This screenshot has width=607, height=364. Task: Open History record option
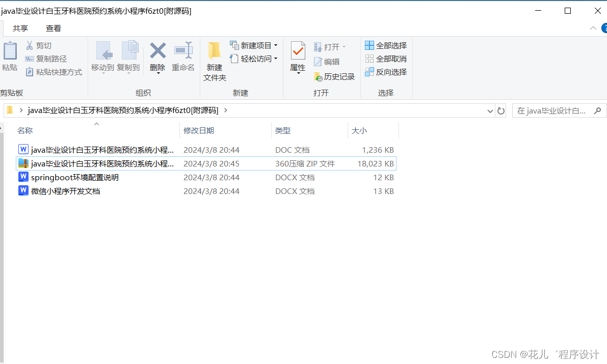pyautogui.click(x=334, y=76)
